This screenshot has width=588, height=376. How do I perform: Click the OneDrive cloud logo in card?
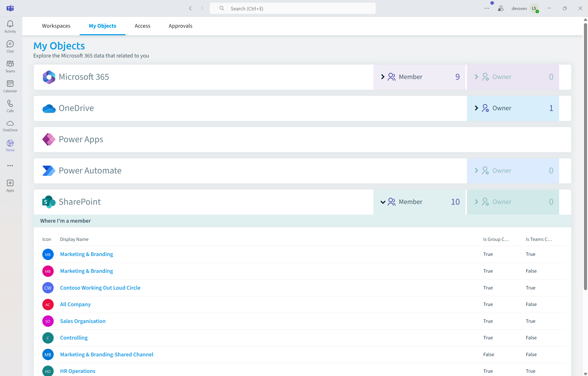click(x=49, y=108)
